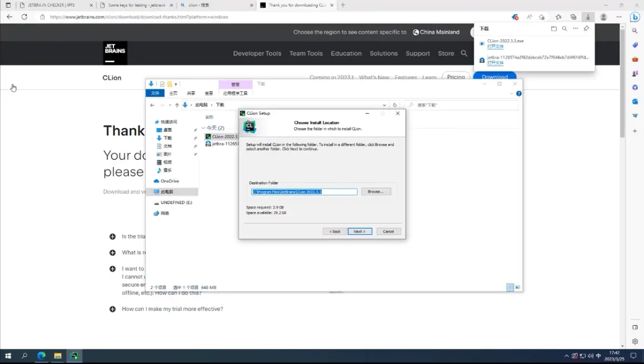Click the Explorer search box 搜索"下载"
Image resolution: width=644 pixels, height=364 pixels.
[x=461, y=105]
